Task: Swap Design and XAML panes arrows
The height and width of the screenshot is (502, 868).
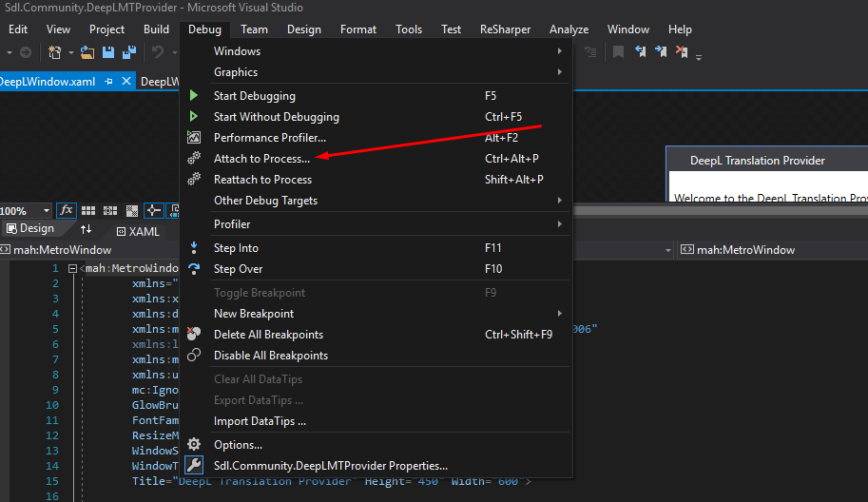Action: 86,229
